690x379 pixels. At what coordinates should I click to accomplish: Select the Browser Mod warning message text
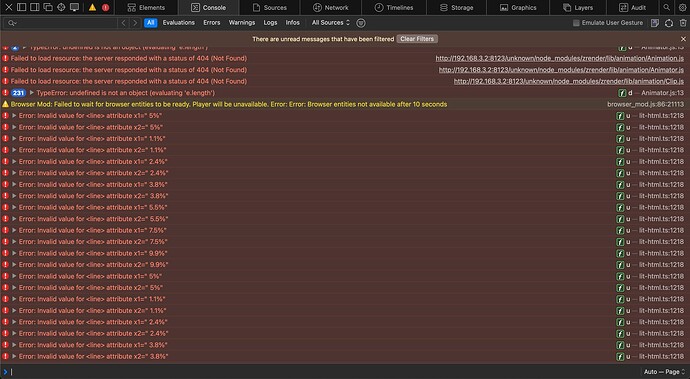pos(229,104)
